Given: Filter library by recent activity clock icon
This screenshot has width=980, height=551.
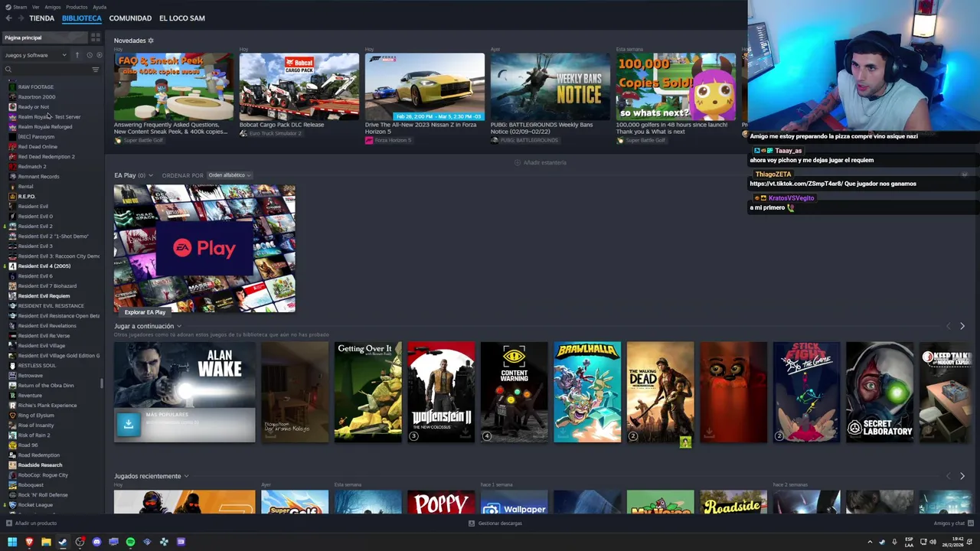Looking at the screenshot, I should tap(89, 55).
